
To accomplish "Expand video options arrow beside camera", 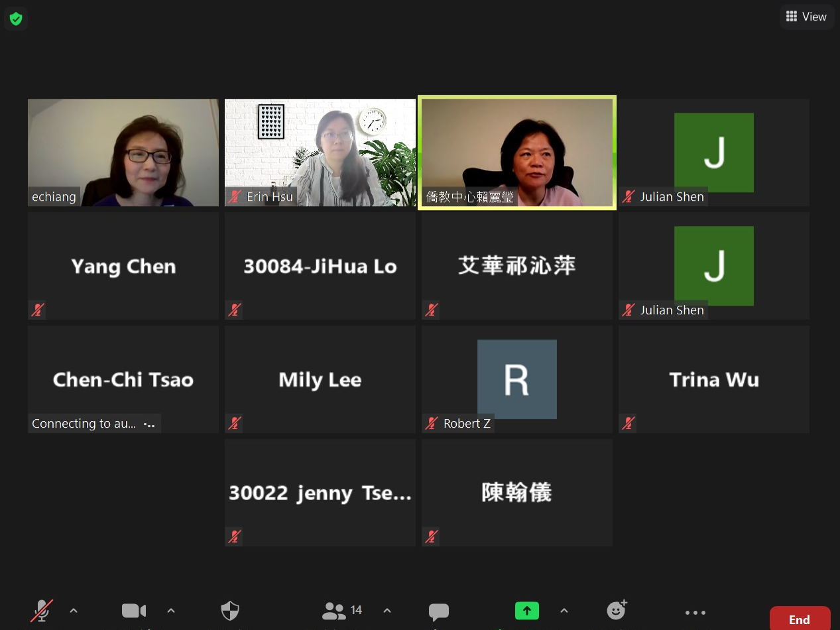I will [x=170, y=611].
